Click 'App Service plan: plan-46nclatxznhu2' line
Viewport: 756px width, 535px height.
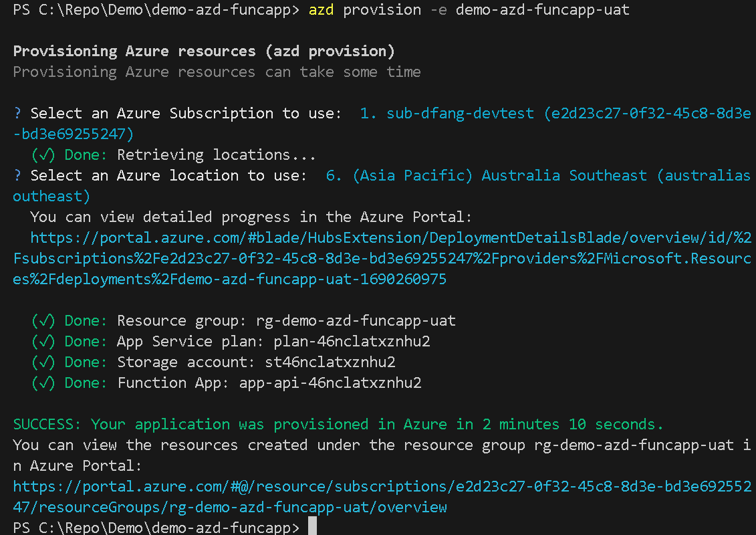tap(273, 342)
